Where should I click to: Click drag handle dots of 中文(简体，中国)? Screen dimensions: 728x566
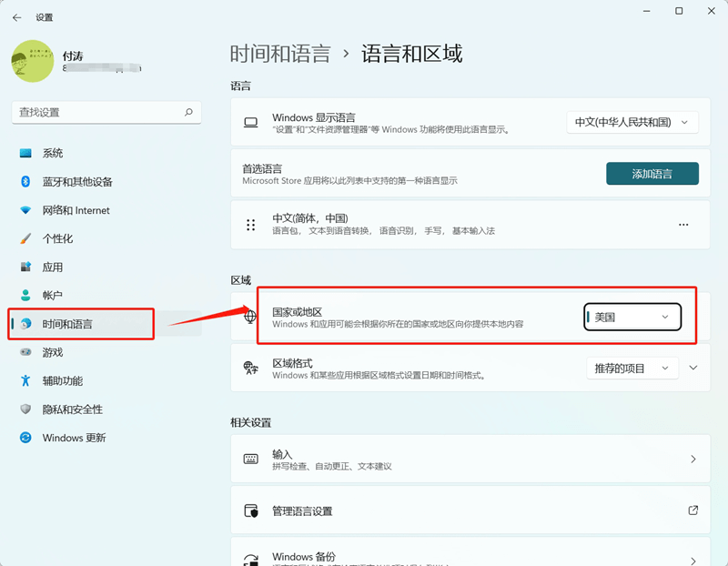pyautogui.click(x=251, y=225)
